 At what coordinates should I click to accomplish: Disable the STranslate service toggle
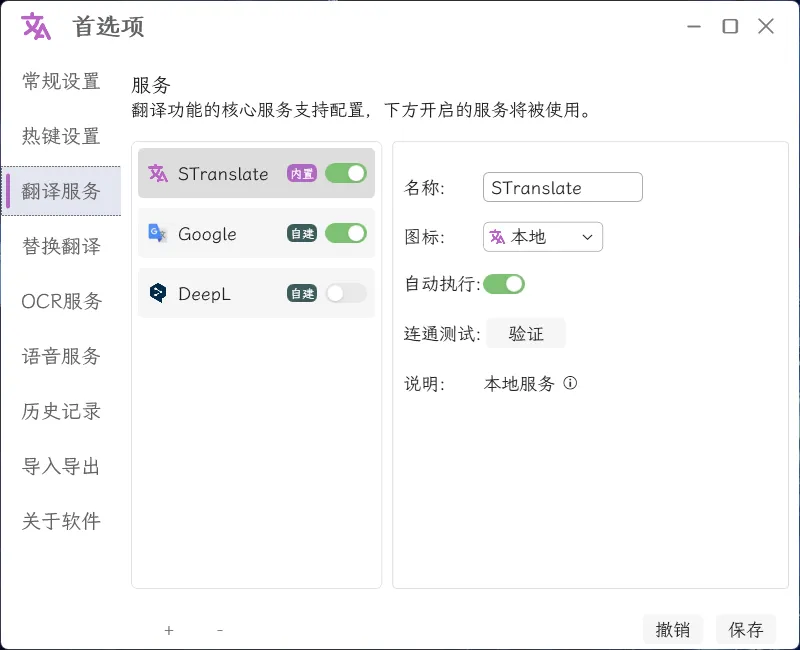(x=346, y=173)
